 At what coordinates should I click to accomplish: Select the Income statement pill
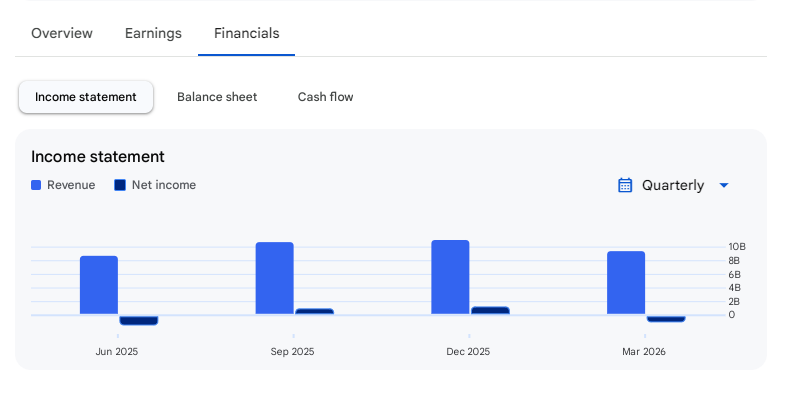86,97
